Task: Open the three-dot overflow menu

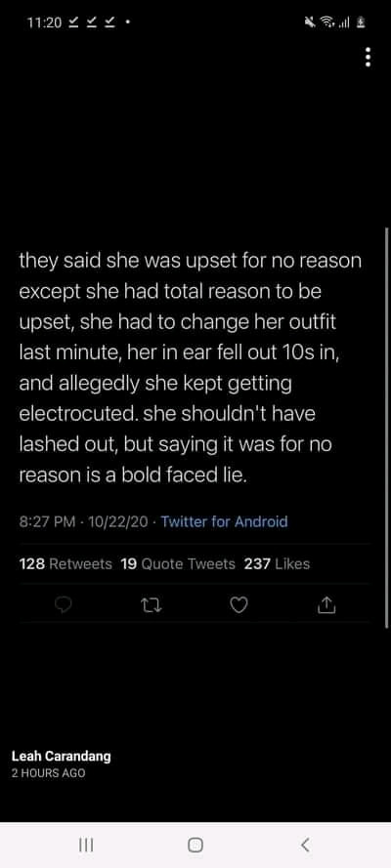Action: 368,57
